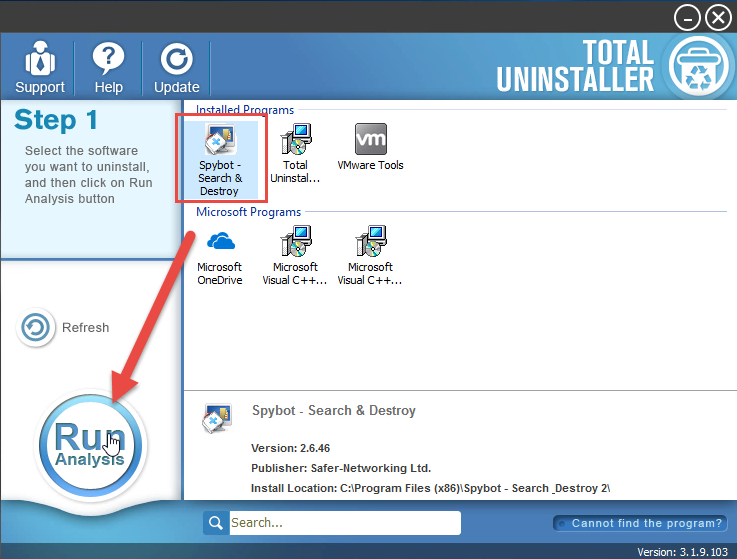Select the Microsoft OneDrive icon
The width and height of the screenshot is (737, 559).
220,256
